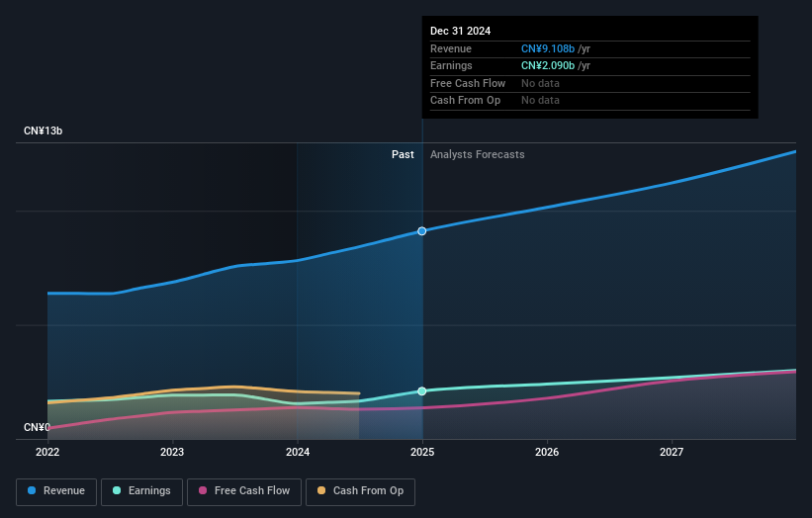Click the 2024 x-axis label
This screenshot has height=518, width=812.
(x=298, y=452)
